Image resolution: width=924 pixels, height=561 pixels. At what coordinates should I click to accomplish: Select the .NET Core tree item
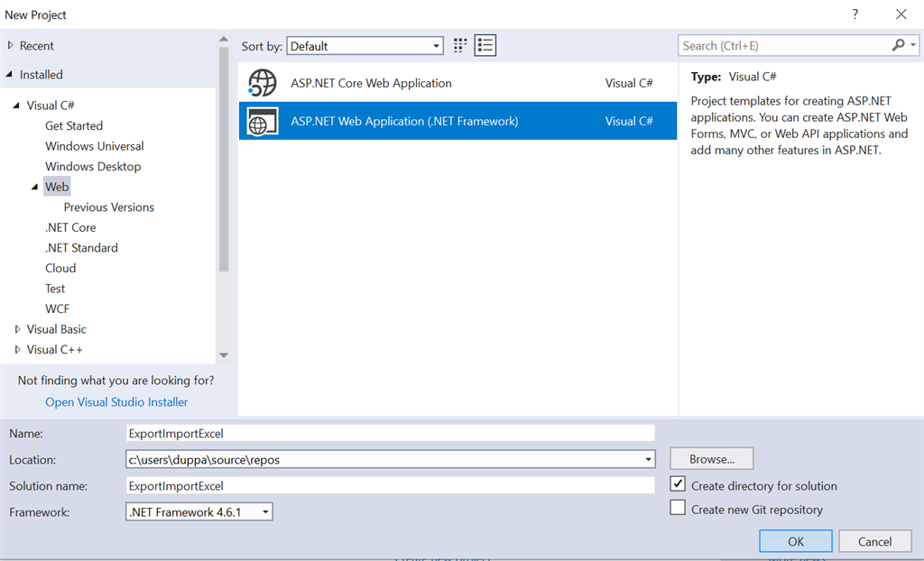click(69, 226)
